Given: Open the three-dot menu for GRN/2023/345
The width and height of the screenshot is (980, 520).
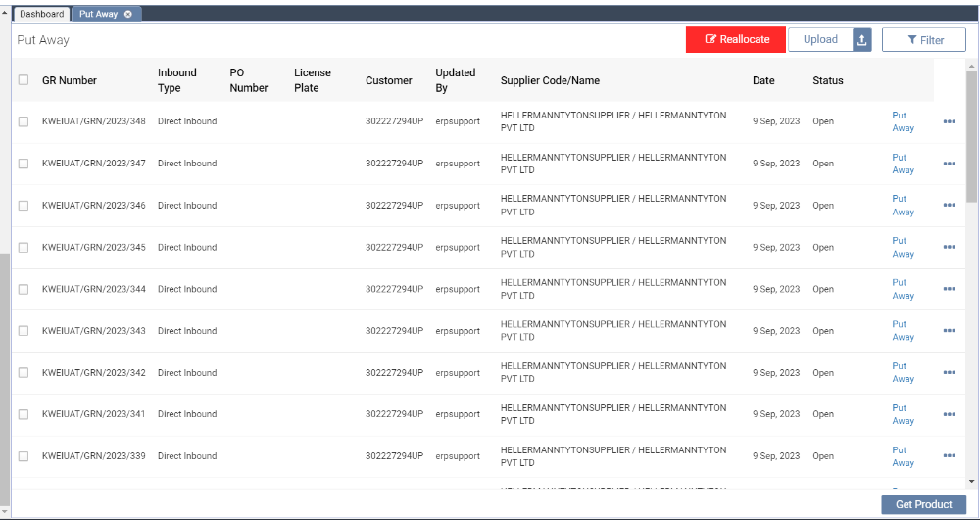Looking at the screenshot, I should point(949,248).
